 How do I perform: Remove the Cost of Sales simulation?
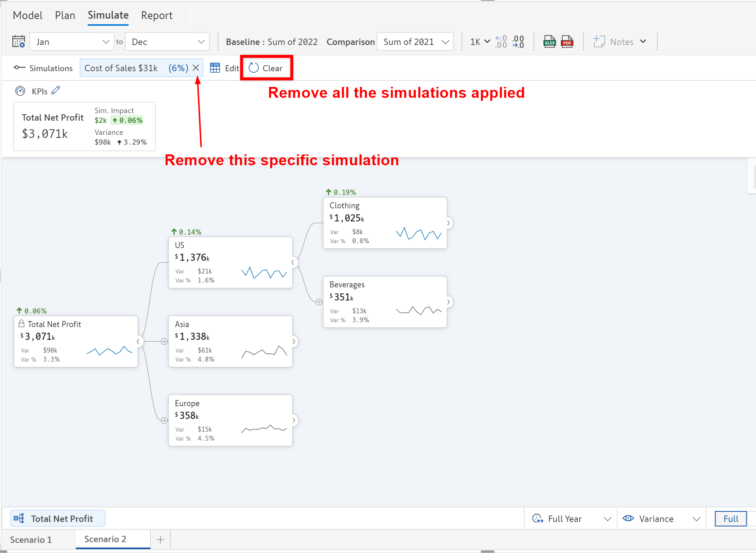pos(196,68)
